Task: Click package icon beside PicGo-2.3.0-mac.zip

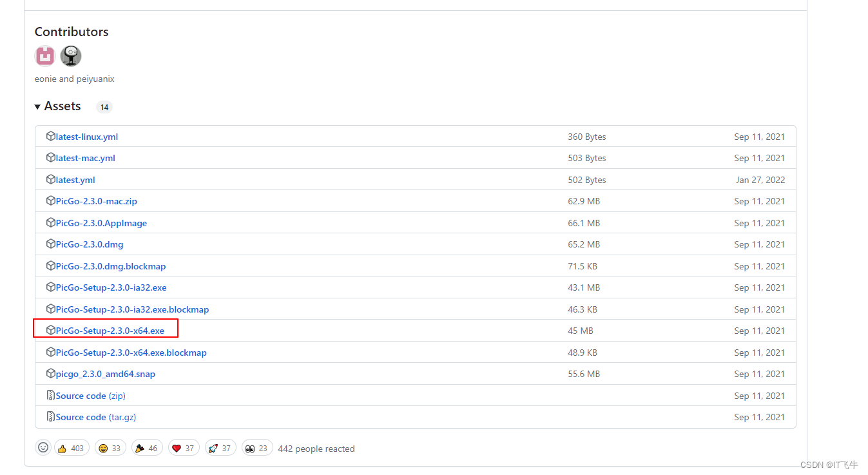Action: [x=51, y=201]
